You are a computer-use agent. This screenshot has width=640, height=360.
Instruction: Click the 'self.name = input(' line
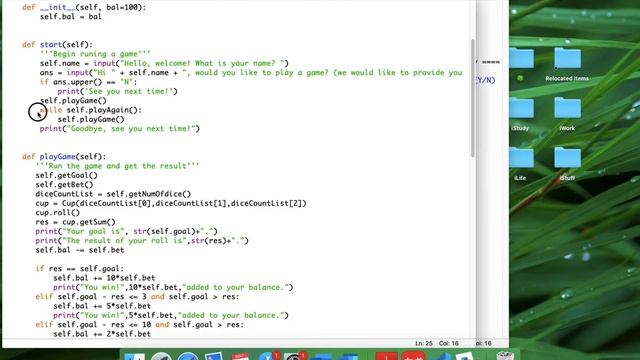164,63
